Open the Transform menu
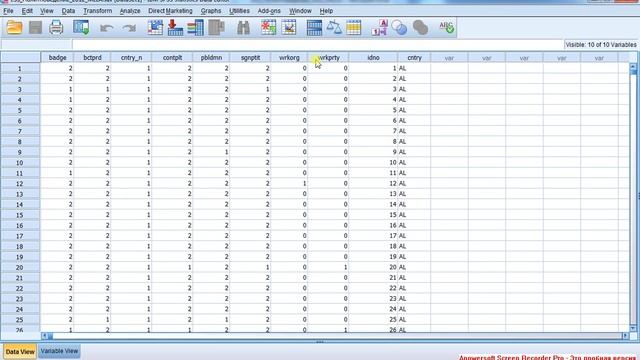Screen dimensions: 640x360 [x=98, y=11]
